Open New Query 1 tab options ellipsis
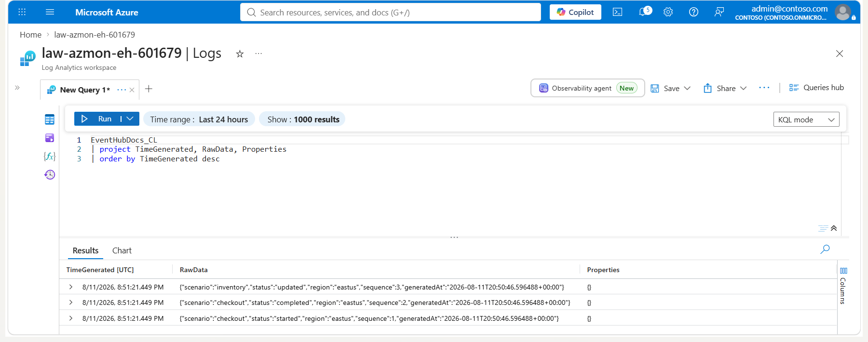Screen dimensions: 868x342 (x=121, y=90)
